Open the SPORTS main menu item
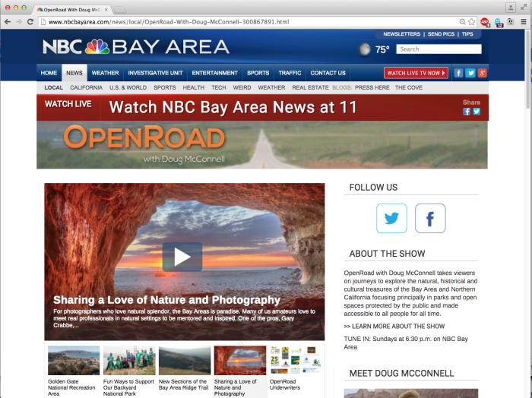Screen dimensions: 532x398 (258, 73)
